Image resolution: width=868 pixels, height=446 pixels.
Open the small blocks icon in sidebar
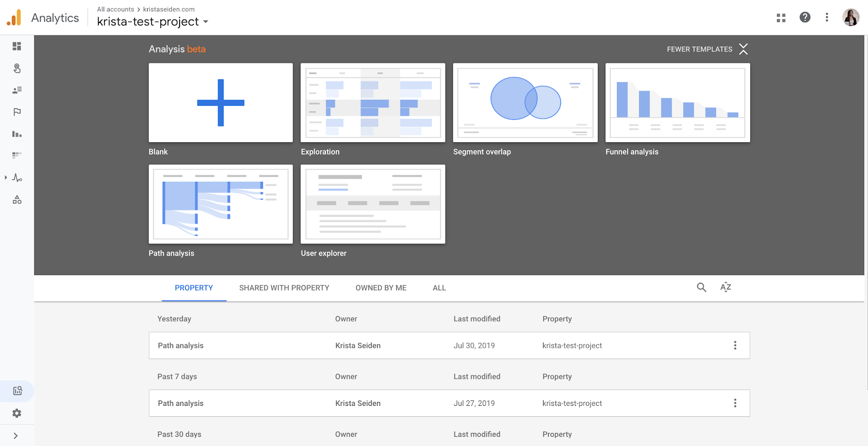(17, 155)
